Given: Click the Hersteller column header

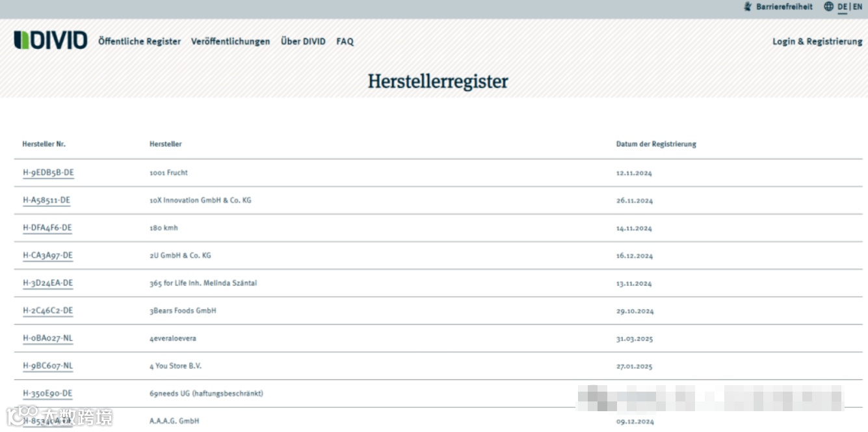Looking at the screenshot, I should pyautogui.click(x=166, y=144).
